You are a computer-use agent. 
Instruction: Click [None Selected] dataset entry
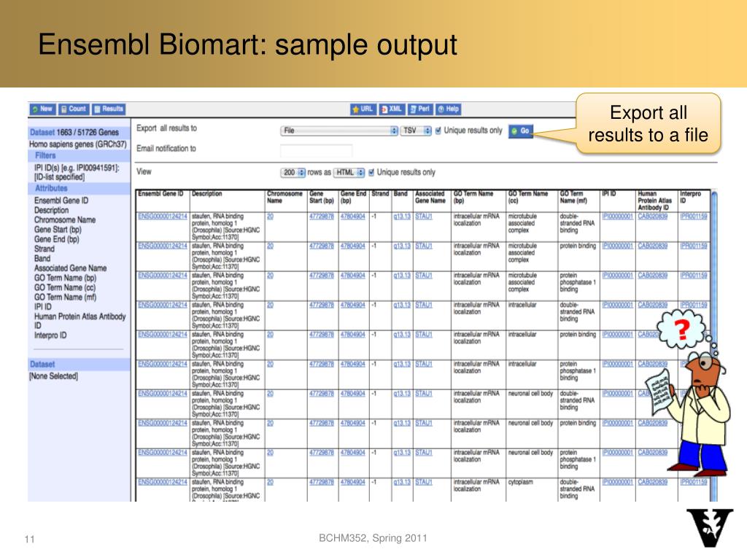tap(53, 376)
